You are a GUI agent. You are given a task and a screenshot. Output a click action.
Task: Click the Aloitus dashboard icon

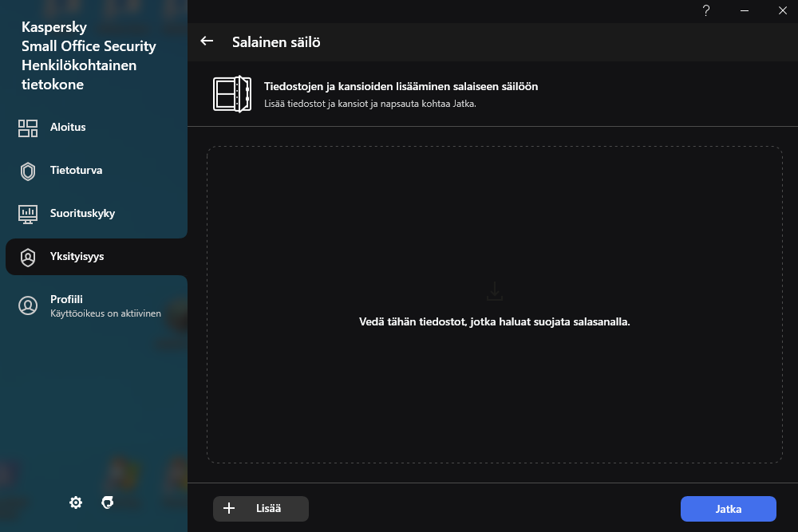[x=28, y=128]
